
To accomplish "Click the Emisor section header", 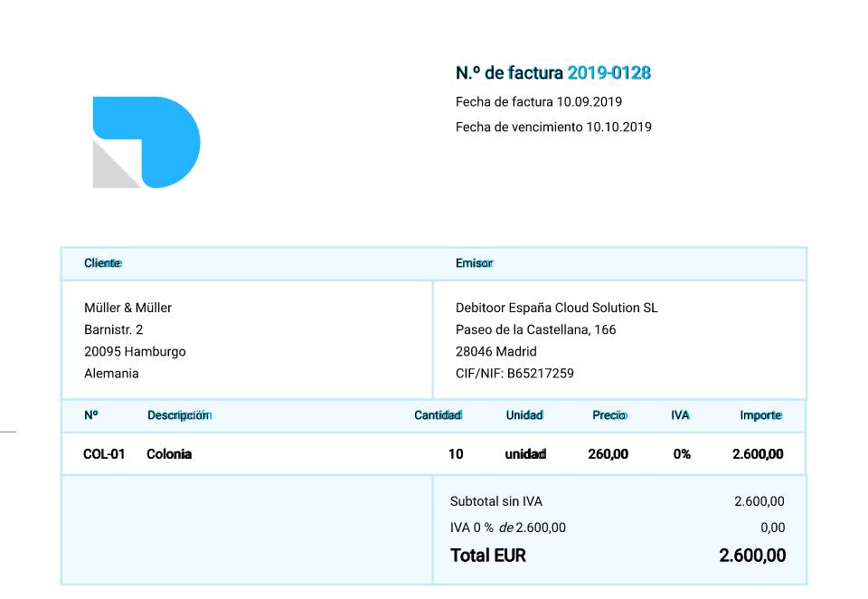I will [x=474, y=263].
